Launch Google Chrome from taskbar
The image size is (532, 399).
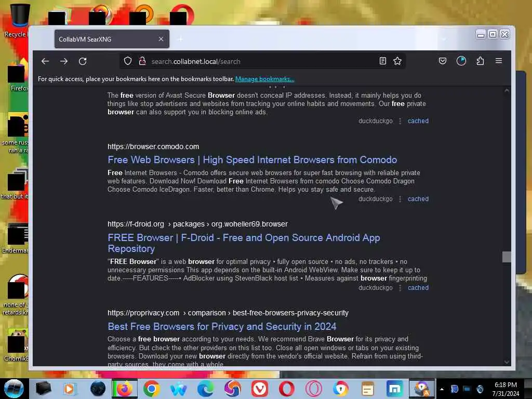click(152, 389)
